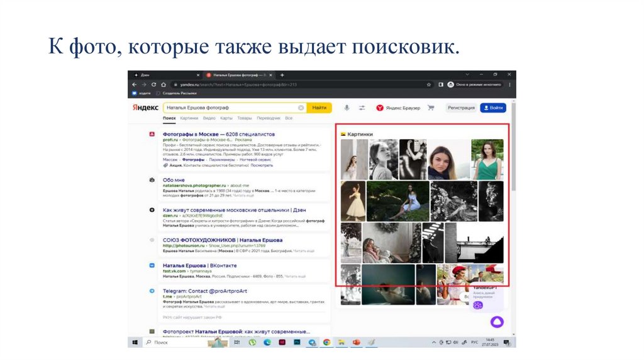This screenshot has height=361, width=644.
Task: Open the browser three-dot menu
Action: click(x=510, y=84)
